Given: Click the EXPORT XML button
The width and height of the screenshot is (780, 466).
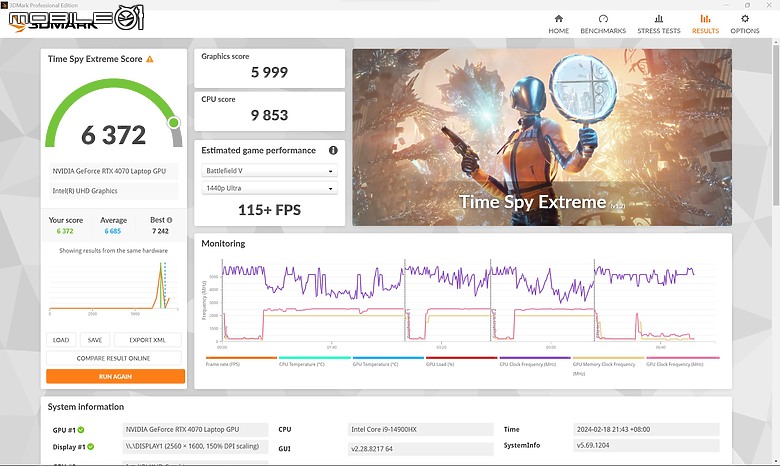Looking at the screenshot, I should pyautogui.click(x=147, y=340).
